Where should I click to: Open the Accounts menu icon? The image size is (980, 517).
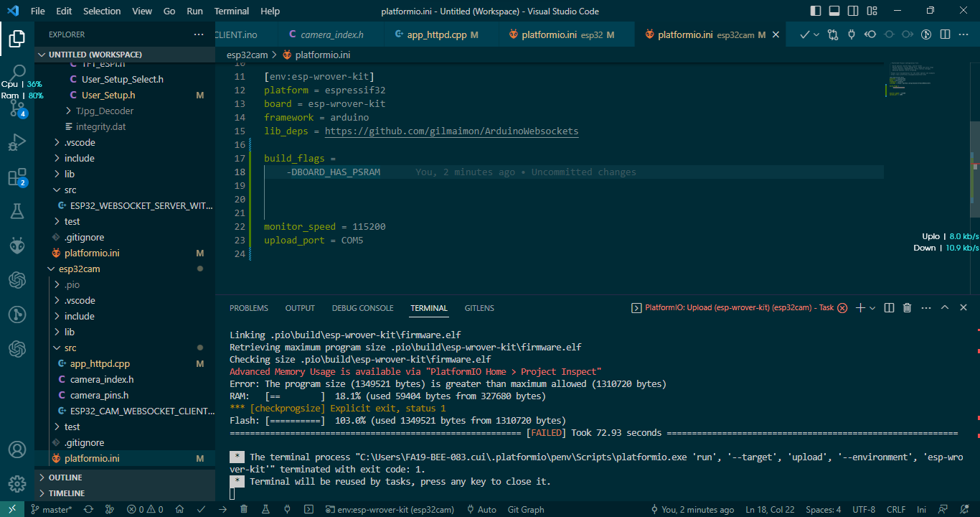pos(17,450)
